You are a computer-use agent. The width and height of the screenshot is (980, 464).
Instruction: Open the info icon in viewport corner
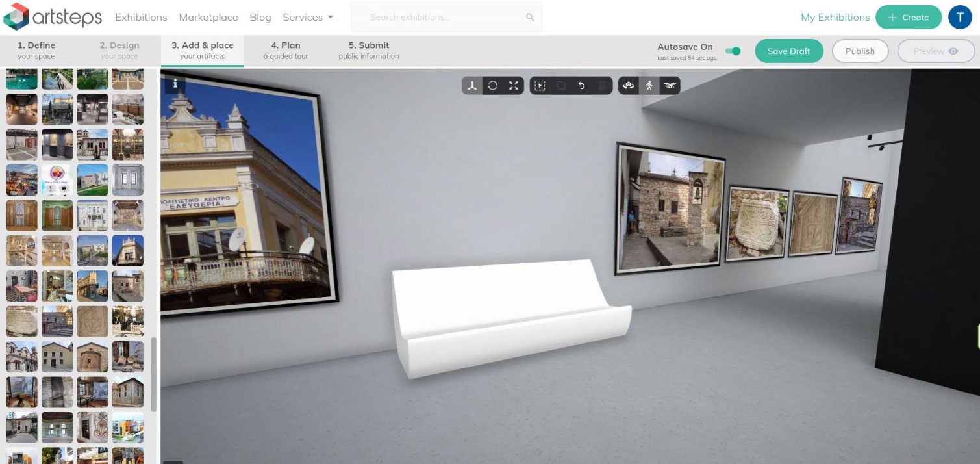click(175, 83)
